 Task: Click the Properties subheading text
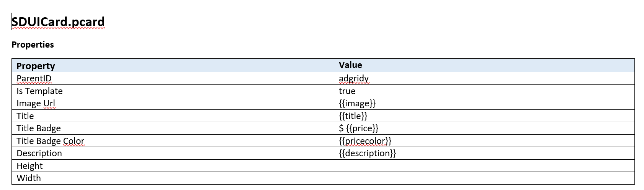(x=33, y=45)
